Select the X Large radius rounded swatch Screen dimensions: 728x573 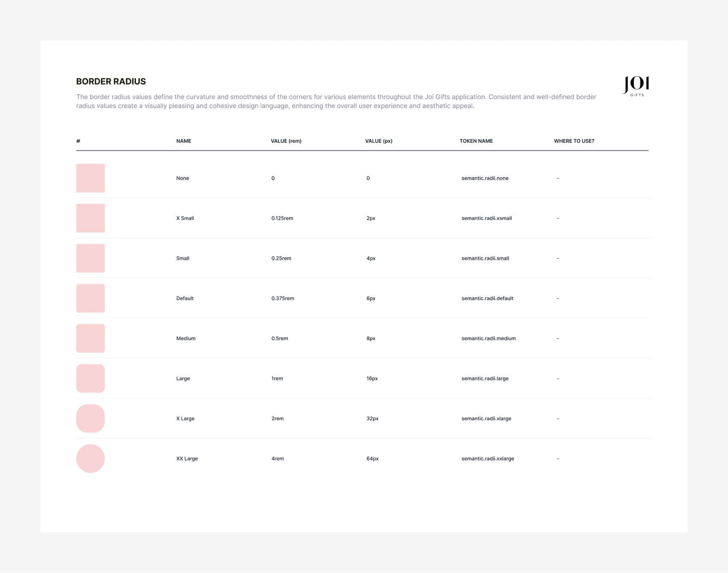click(90, 418)
